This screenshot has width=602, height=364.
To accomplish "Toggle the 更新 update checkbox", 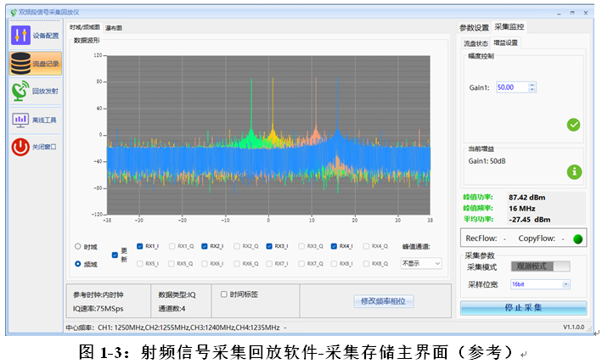I will tap(115, 254).
